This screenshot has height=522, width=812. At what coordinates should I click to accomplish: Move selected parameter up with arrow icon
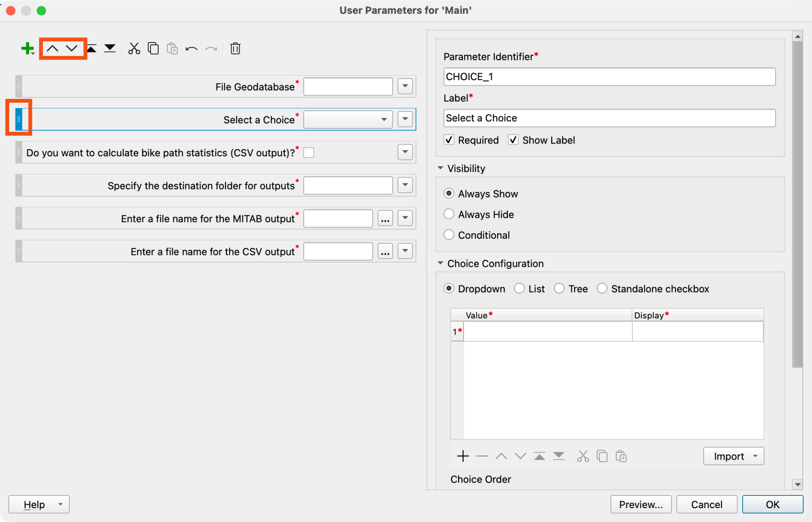[52, 48]
